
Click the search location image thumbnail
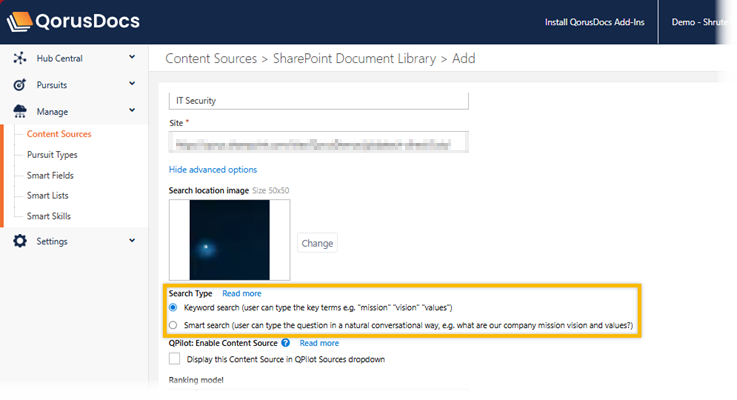point(229,240)
